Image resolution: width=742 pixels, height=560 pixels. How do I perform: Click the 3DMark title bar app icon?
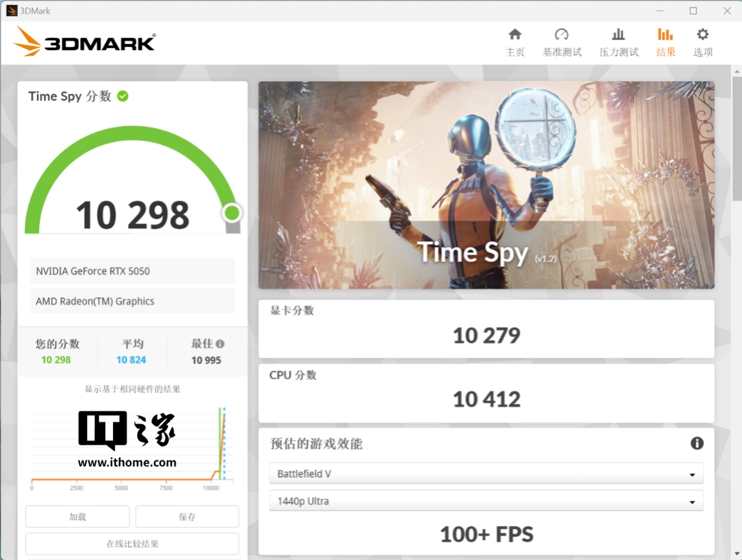point(12,11)
